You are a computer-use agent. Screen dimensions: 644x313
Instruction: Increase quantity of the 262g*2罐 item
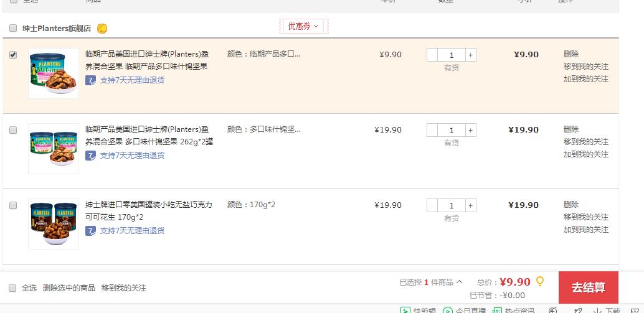click(x=471, y=130)
